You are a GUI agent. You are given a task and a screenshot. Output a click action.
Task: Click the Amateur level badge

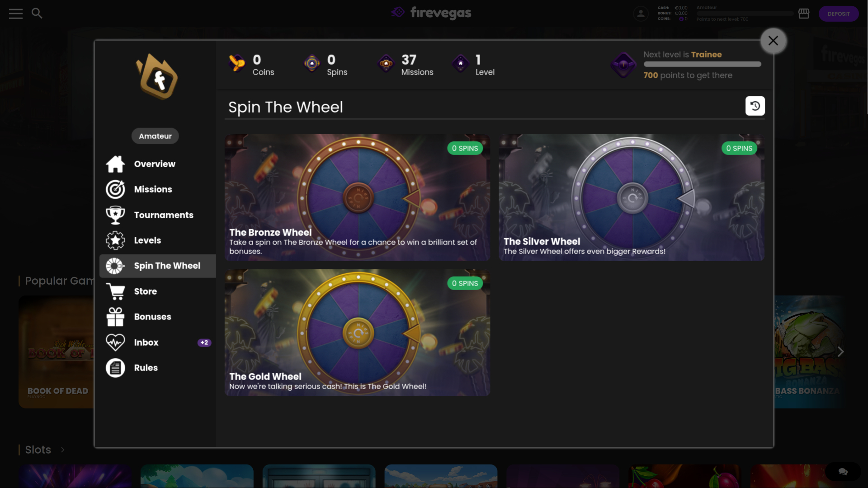155,136
